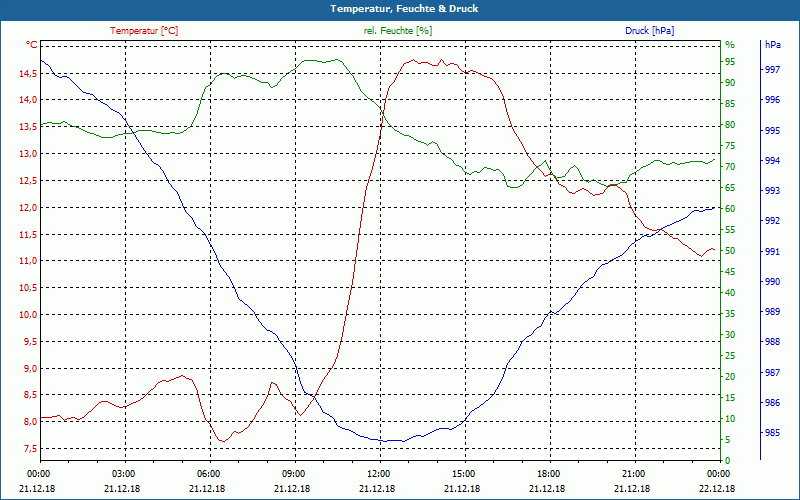The width and height of the screenshot is (800, 500).
Task: Click the 8,0 temperature axis value
Action: point(30,422)
